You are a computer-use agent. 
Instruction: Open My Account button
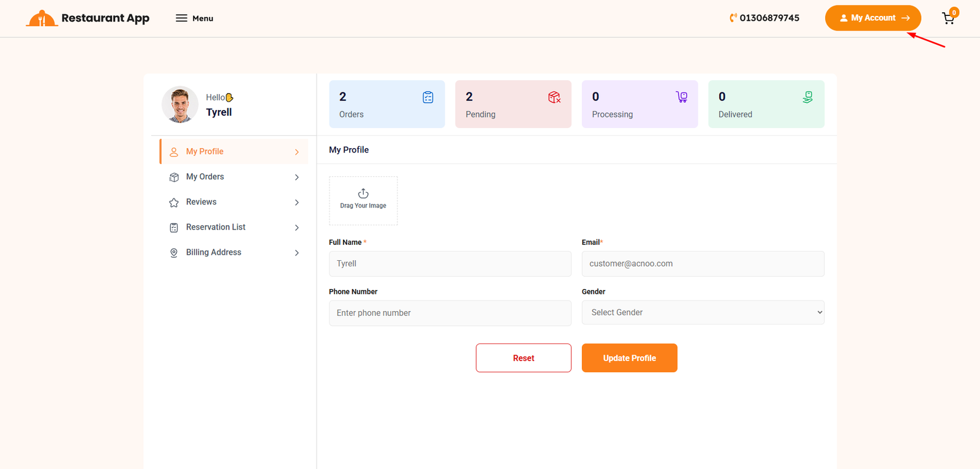coord(872,18)
